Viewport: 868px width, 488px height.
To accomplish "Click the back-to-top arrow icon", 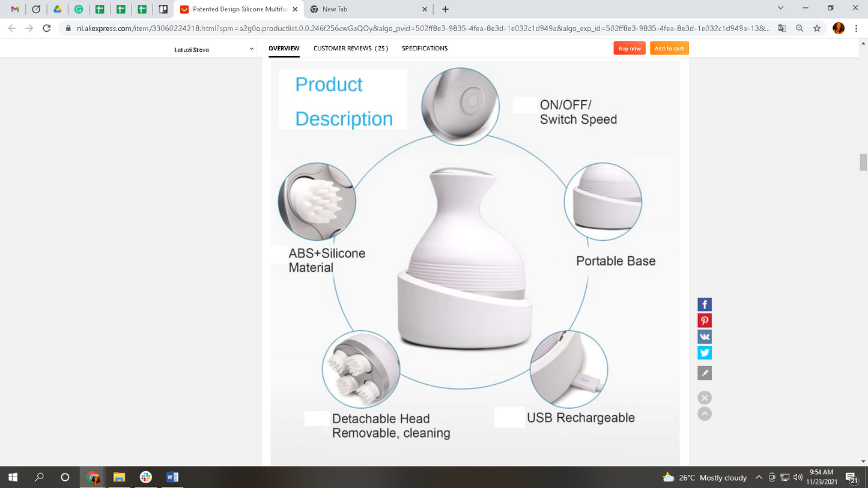I will coord(705,414).
